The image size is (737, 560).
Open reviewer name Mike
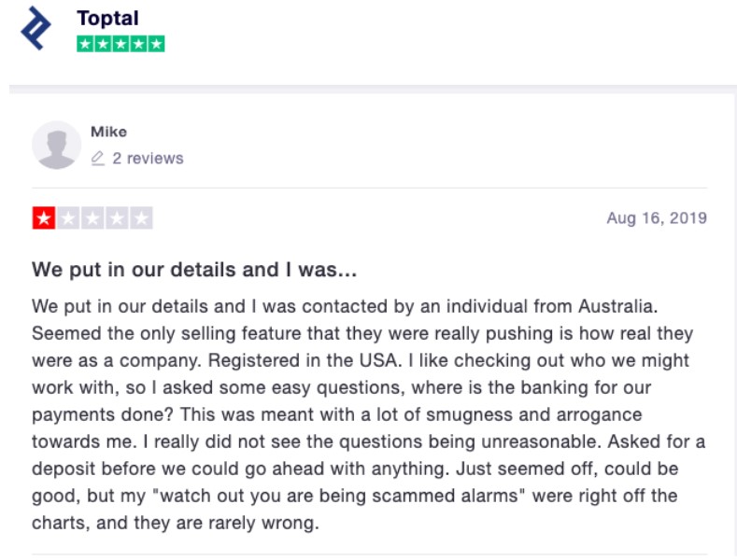[x=108, y=132]
